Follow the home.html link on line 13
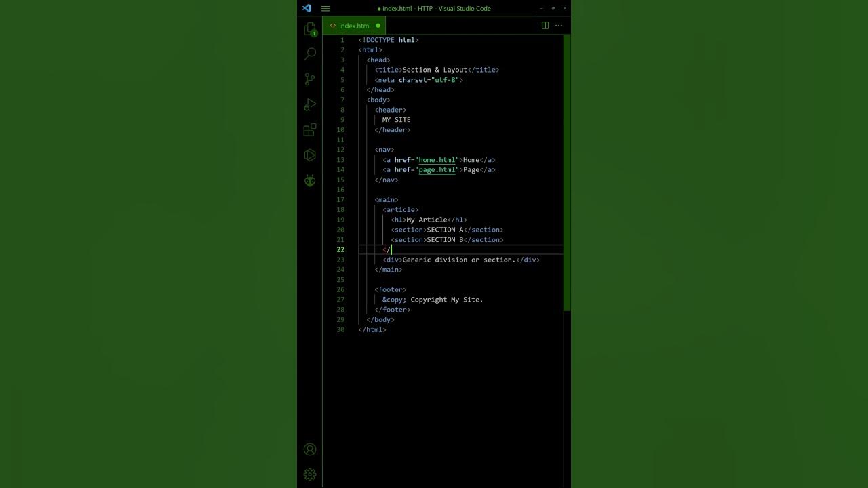This screenshot has width=868, height=488. (437, 160)
